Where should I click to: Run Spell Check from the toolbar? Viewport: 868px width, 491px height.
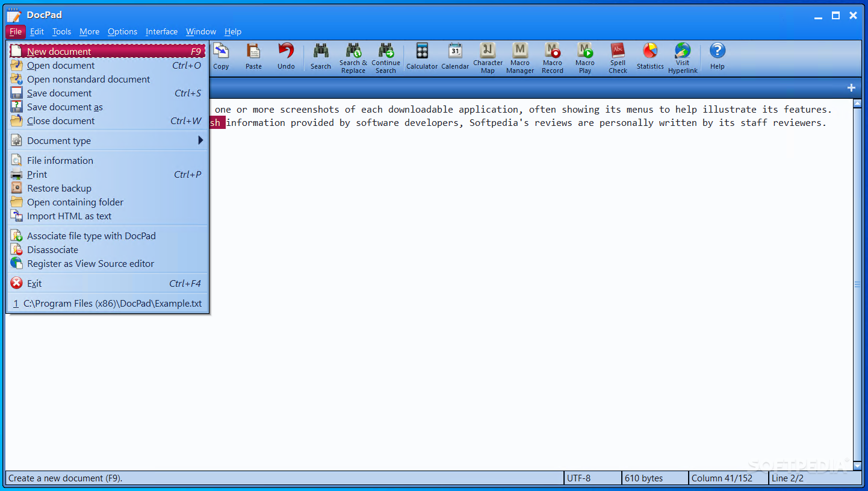pyautogui.click(x=618, y=58)
